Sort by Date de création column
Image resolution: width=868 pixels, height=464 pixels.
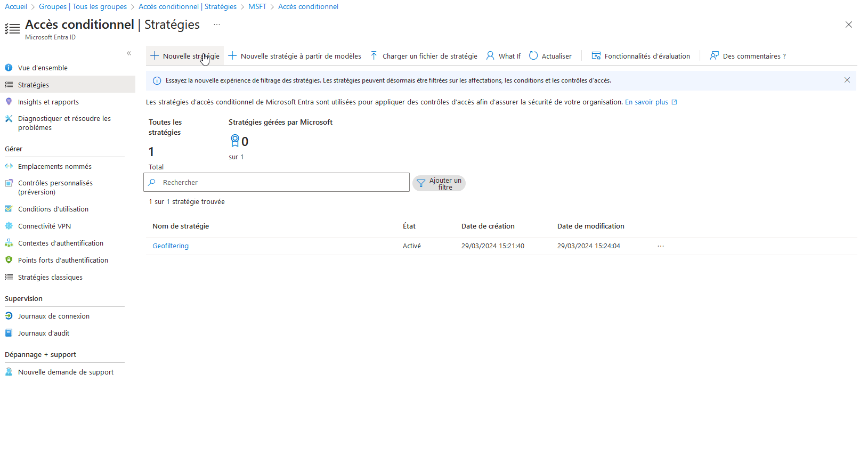tap(488, 226)
